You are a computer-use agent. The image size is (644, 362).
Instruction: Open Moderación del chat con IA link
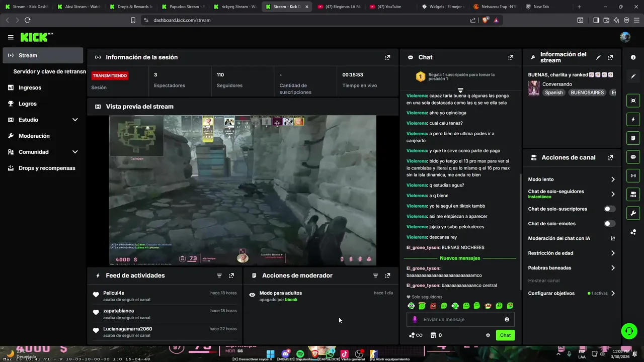coord(572,238)
